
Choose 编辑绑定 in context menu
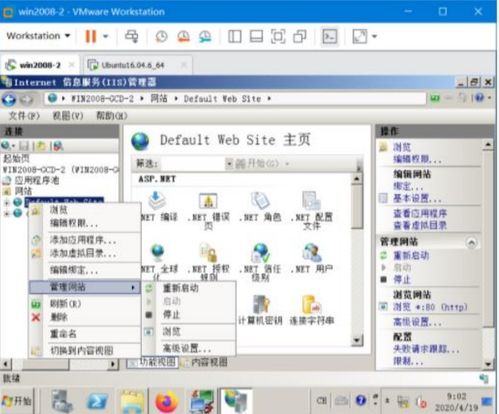(x=84, y=270)
